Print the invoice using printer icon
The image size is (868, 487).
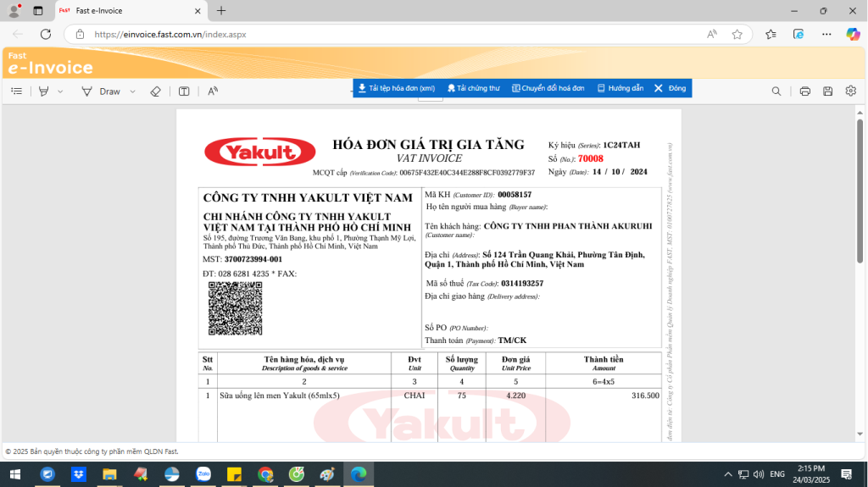pos(805,91)
